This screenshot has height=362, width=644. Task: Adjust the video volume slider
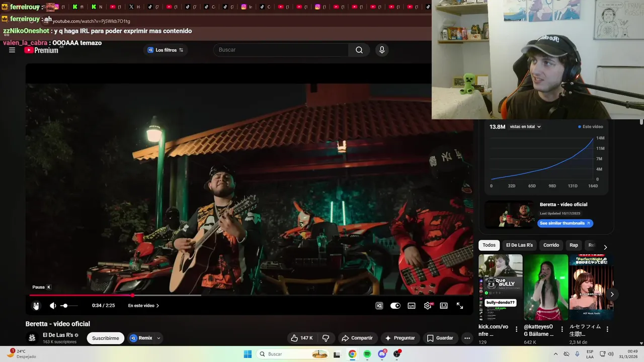[69, 305]
